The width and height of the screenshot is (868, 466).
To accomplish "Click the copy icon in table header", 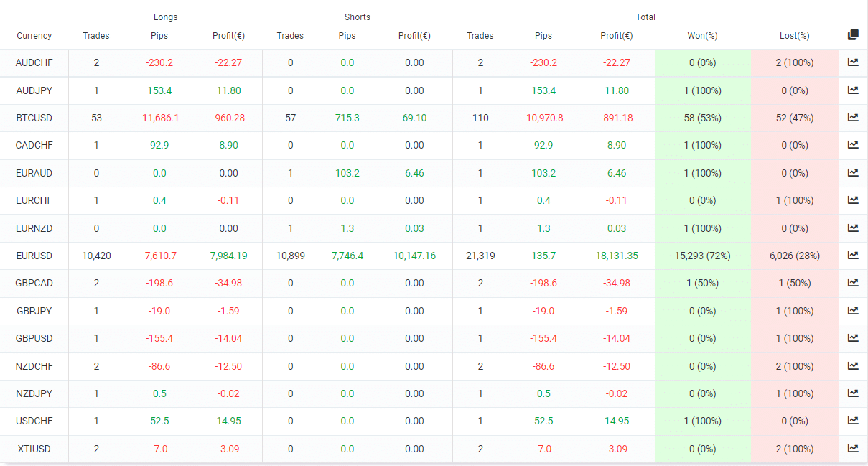I will pyautogui.click(x=853, y=35).
